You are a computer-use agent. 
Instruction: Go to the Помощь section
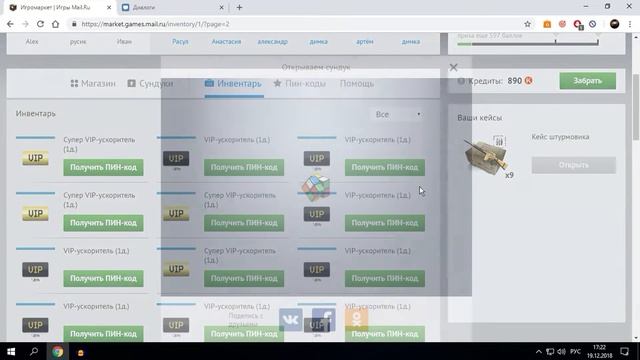click(x=357, y=83)
